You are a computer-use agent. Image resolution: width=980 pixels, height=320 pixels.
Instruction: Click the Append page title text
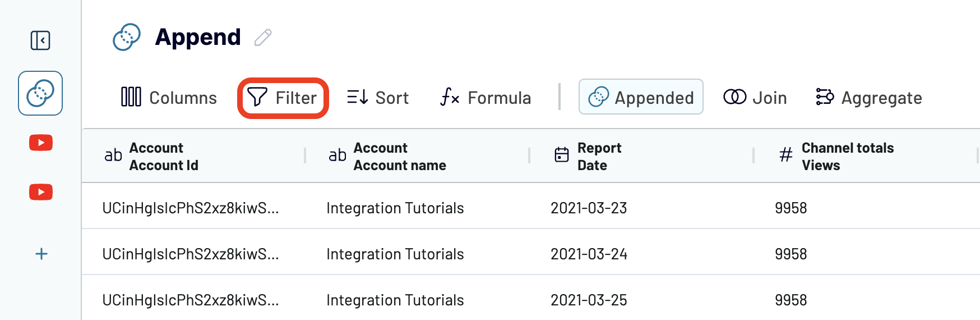pyautogui.click(x=198, y=37)
